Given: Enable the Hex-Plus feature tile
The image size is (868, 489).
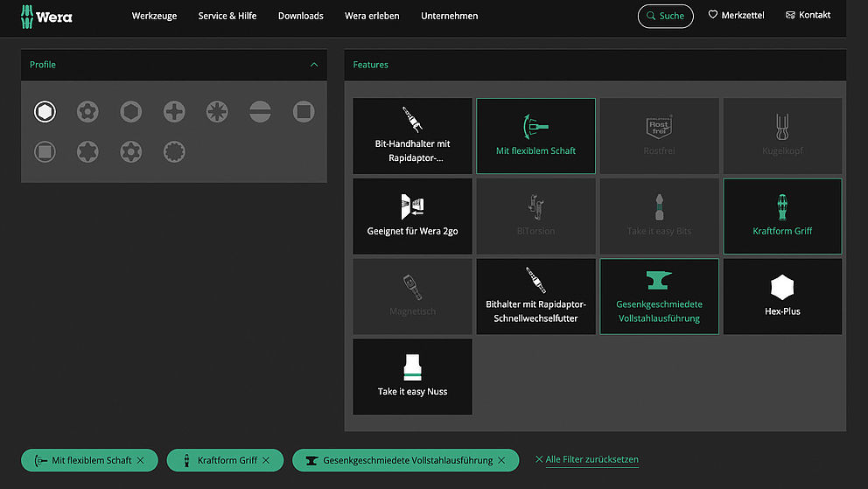Looking at the screenshot, I should [783, 297].
